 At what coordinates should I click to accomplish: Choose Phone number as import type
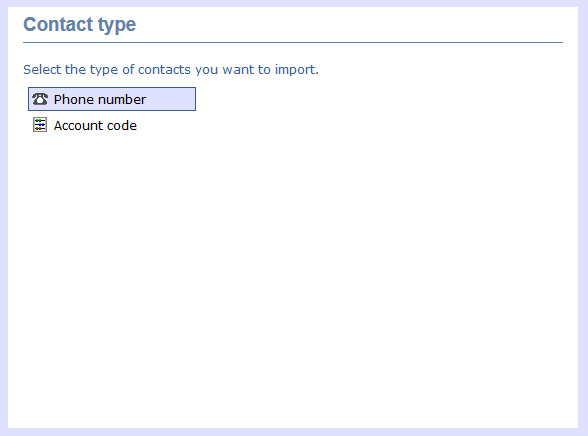[x=112, y=99]
